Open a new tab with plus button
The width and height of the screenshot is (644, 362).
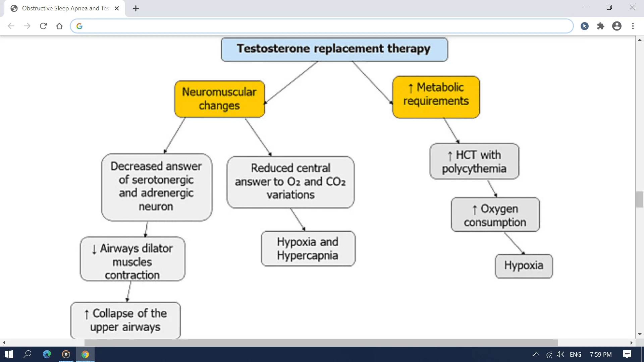[x=136, y=9]
